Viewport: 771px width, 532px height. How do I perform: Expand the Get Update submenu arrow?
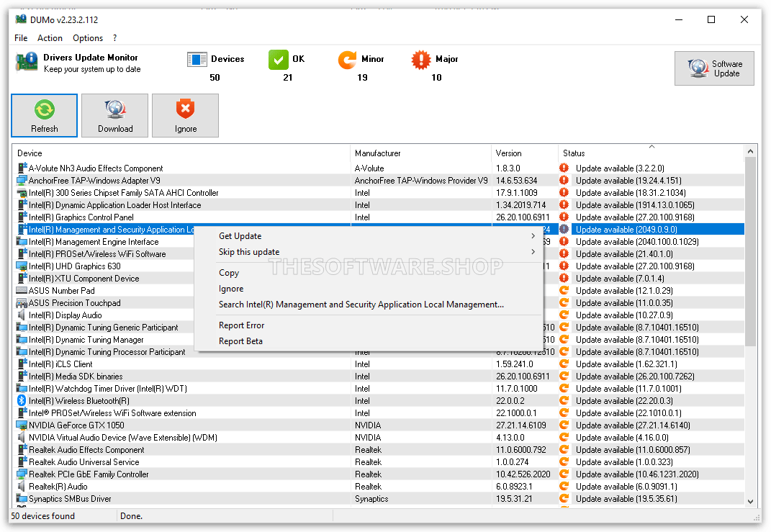pos(533,236)
